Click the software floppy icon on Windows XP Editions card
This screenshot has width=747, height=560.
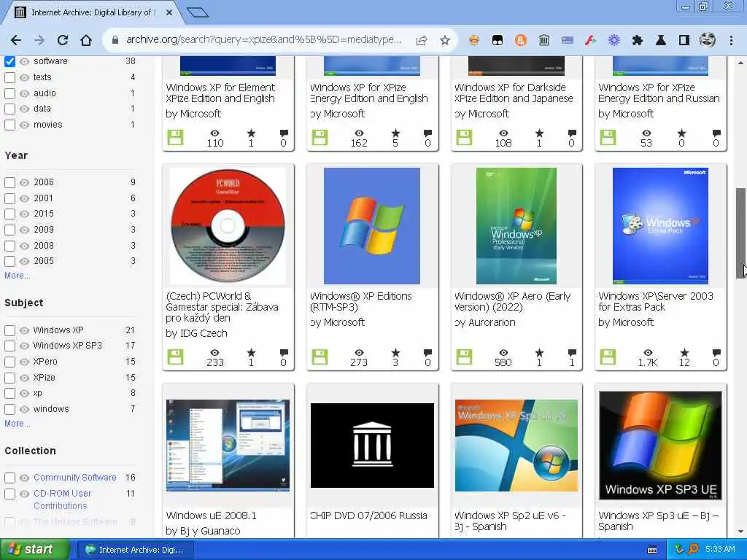point(320,357)
